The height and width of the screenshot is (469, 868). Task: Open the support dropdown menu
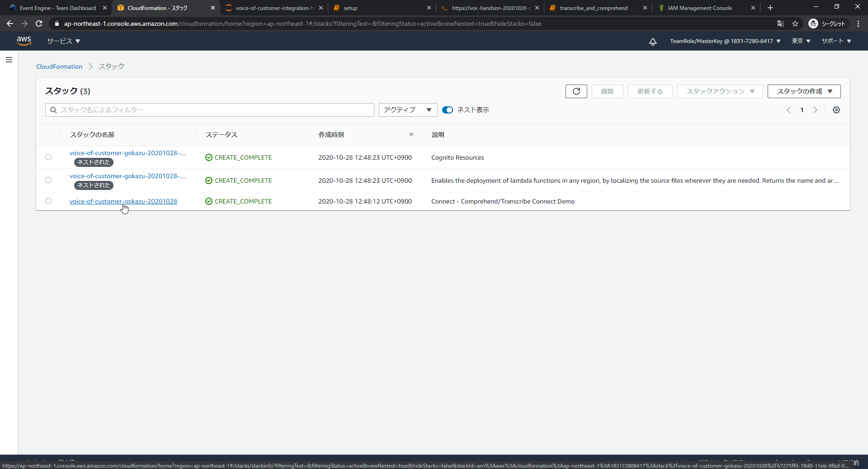pyautogui.click(x=836, y=41)
